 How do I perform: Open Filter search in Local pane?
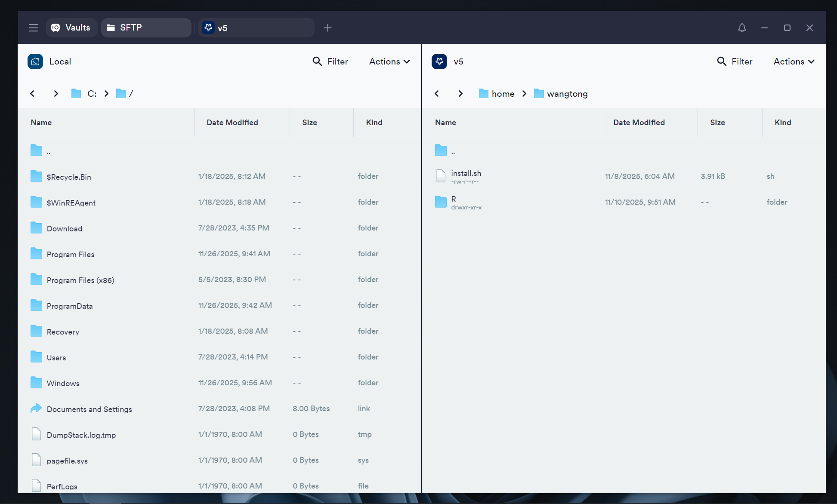click(330, 61)
